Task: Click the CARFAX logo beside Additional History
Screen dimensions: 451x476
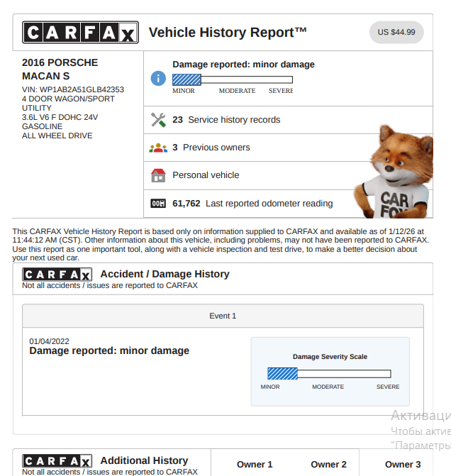Action: pos(57,461)
